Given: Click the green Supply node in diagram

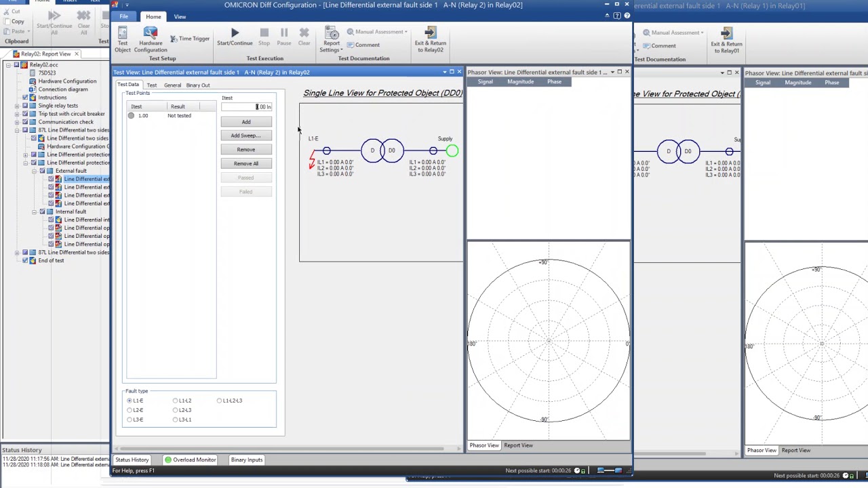Looking at the screenshot, I should click(x=452, y=151).
